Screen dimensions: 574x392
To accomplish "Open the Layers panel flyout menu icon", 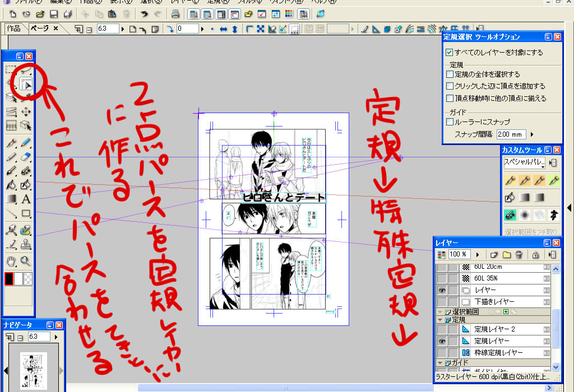I will click(552, 254).
